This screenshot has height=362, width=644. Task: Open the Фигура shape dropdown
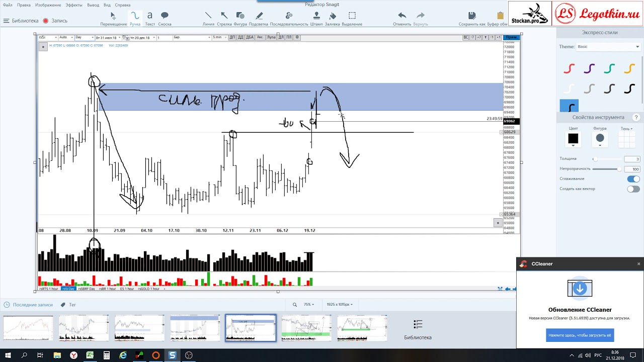point(600,139)
